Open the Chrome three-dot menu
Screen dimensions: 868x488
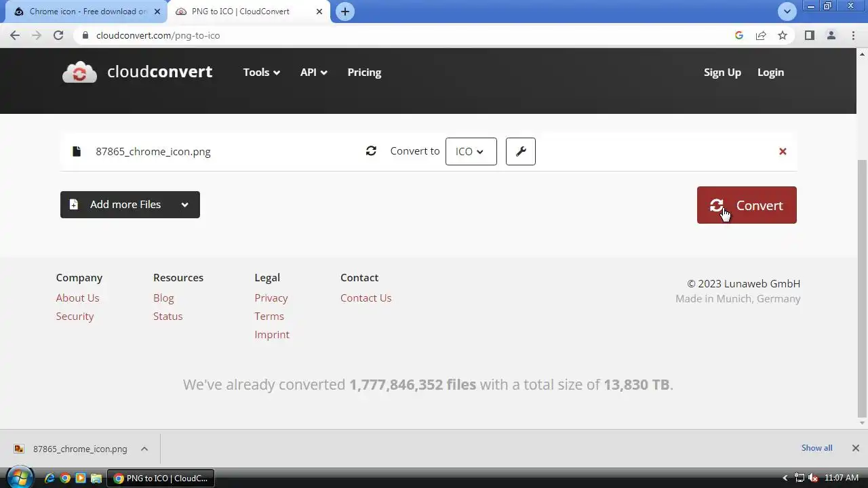coord(853,35)
